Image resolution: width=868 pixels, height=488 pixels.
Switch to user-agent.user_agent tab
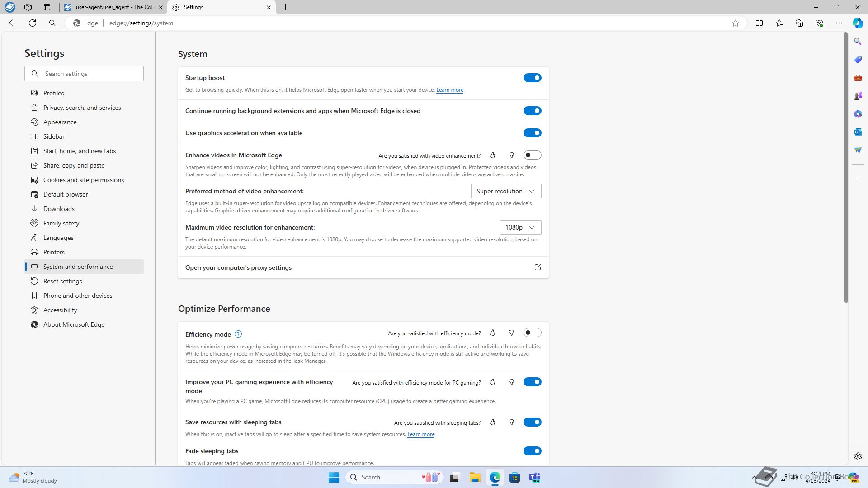coord(113,7)
